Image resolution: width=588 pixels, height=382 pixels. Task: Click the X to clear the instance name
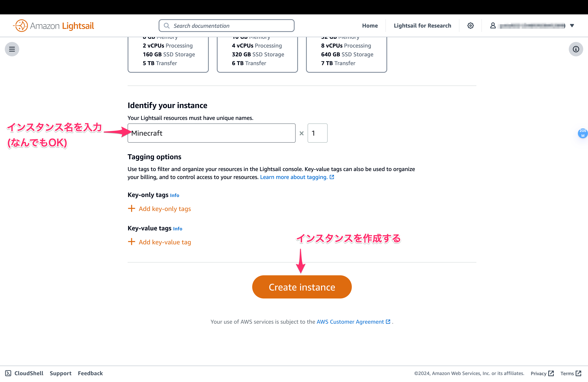point(301,133)
